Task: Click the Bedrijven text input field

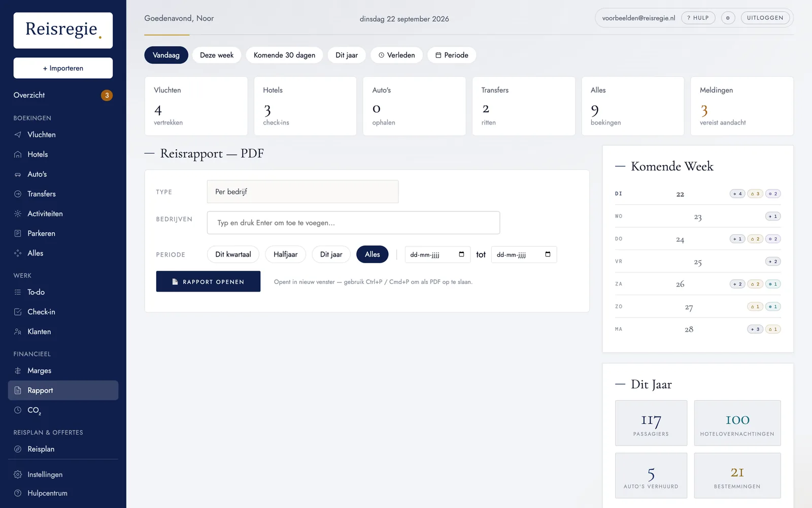Action: (353, 223)
